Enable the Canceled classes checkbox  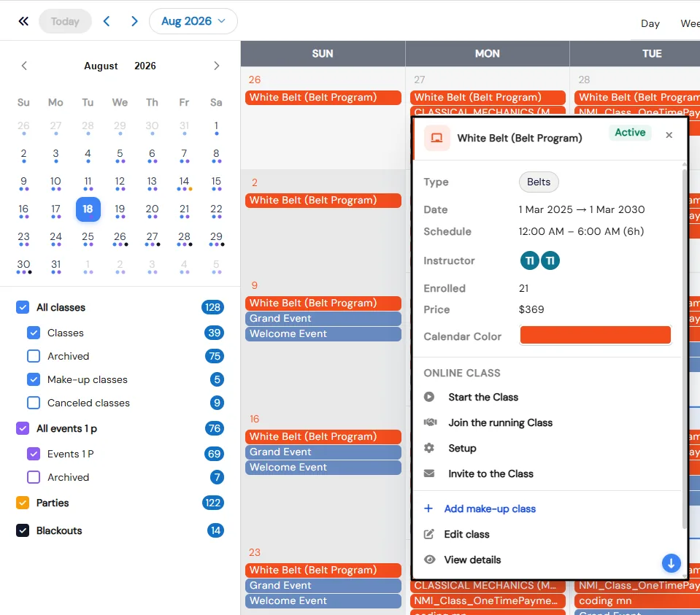[34, 403]
